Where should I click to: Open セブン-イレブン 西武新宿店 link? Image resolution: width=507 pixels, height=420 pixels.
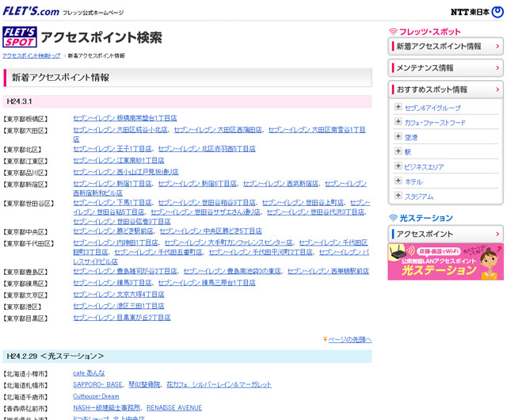[280, 184]
